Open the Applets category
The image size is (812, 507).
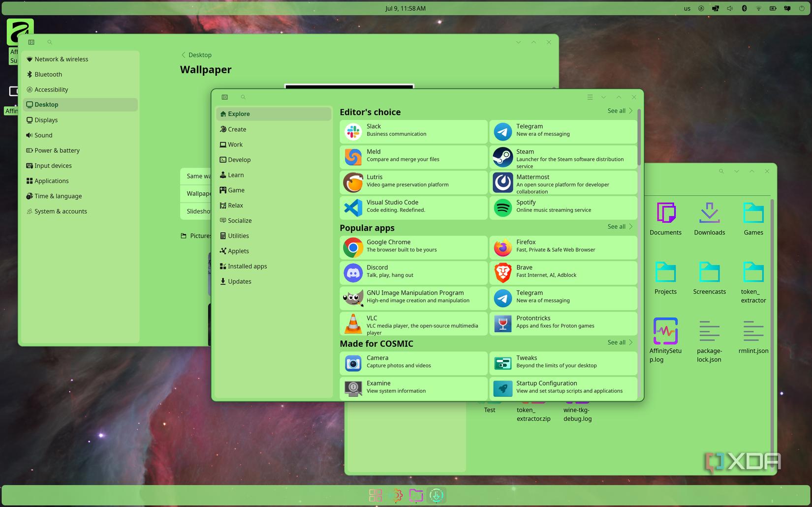(x=274, y=251)
